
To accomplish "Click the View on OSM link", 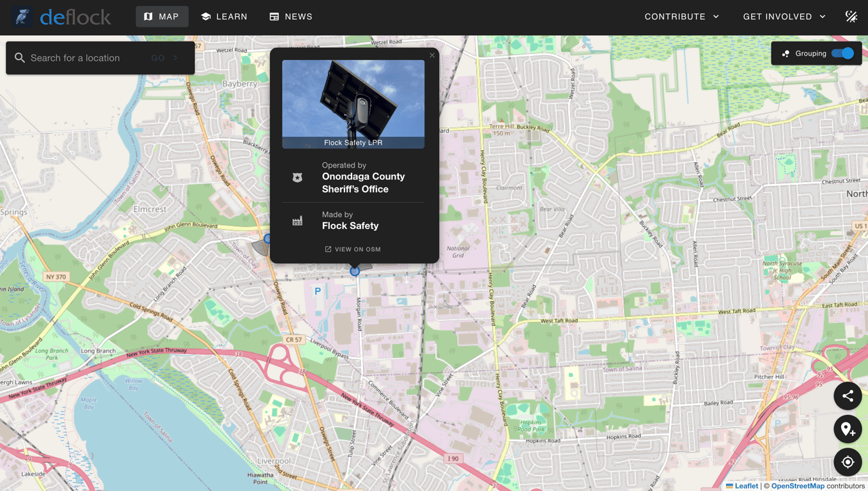I will coord(353,249).
